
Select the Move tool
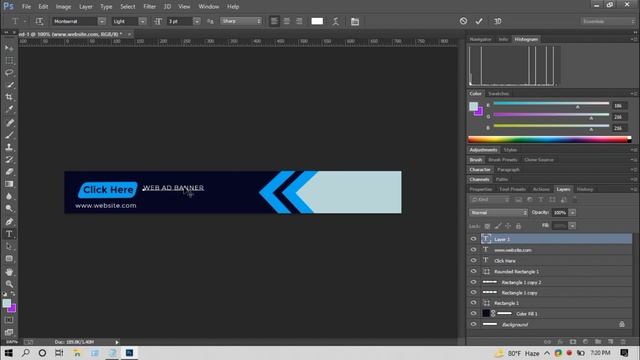point(9,48)
